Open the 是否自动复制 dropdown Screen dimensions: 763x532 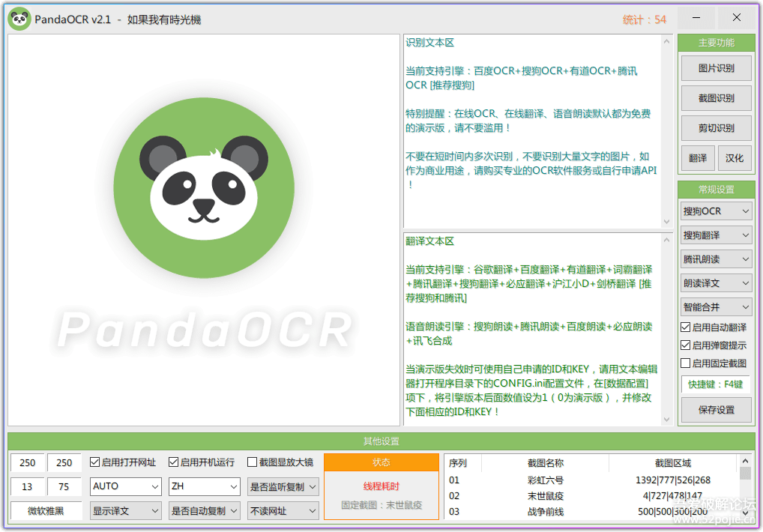[x=205, y=511]
